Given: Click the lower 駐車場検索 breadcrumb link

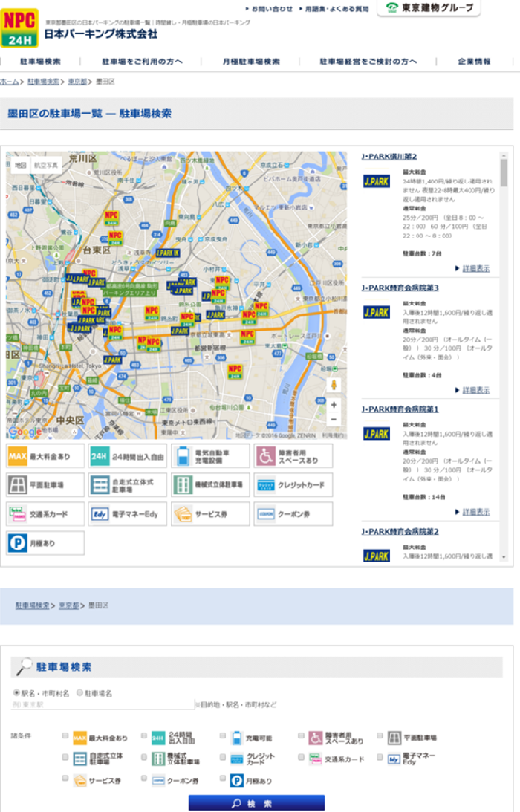Looking at the screenshot, I should pyautogui.click(x=32, y=605).
